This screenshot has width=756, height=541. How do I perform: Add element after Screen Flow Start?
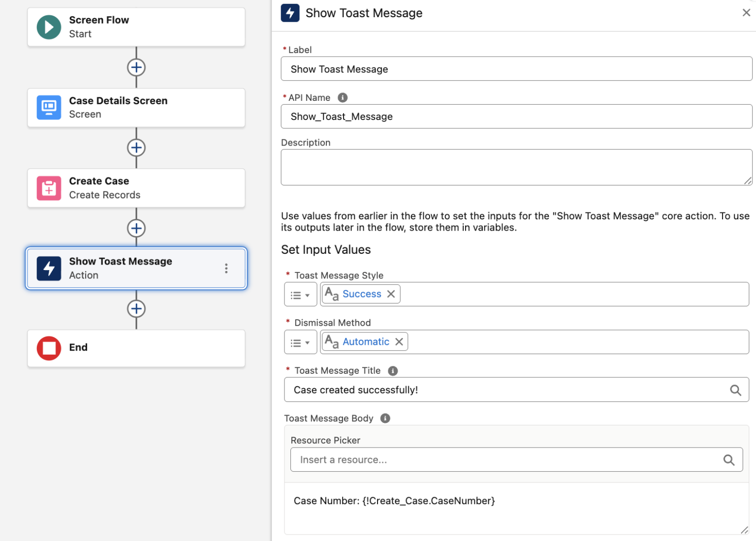[x=136, y=67]
